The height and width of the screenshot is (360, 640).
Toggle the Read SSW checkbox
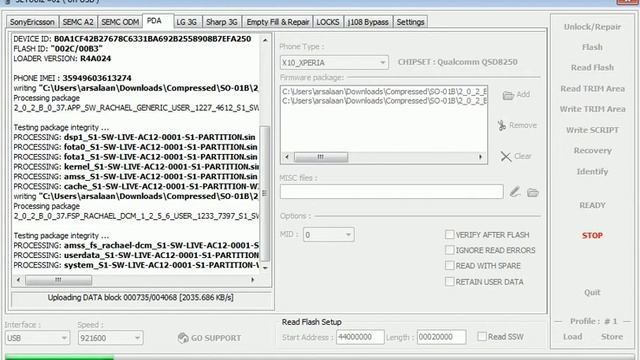pos(482,336)
